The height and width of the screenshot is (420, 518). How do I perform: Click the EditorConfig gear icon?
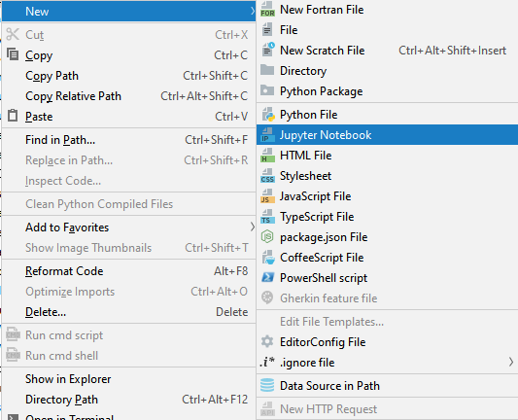[x=267, y=341]
